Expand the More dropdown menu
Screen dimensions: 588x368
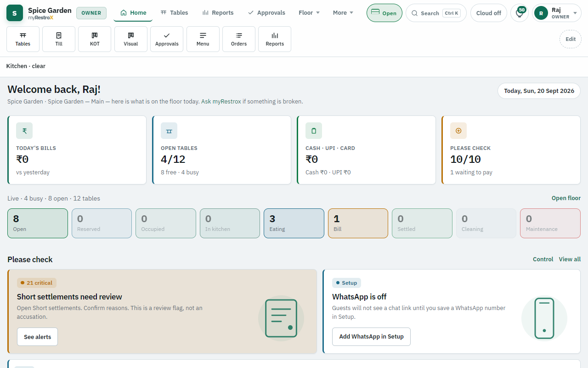point(343,13)
